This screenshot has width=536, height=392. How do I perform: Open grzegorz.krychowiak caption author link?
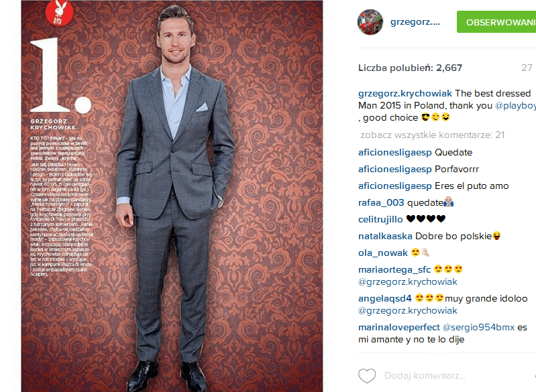coord(405,94)
